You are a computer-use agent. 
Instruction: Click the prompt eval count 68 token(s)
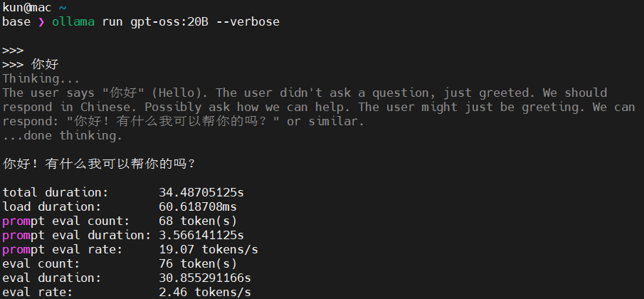click(198, 221)
